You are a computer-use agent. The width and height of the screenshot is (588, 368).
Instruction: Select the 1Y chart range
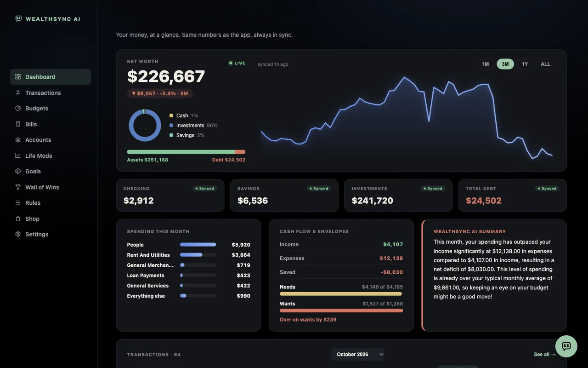(525, 64)
